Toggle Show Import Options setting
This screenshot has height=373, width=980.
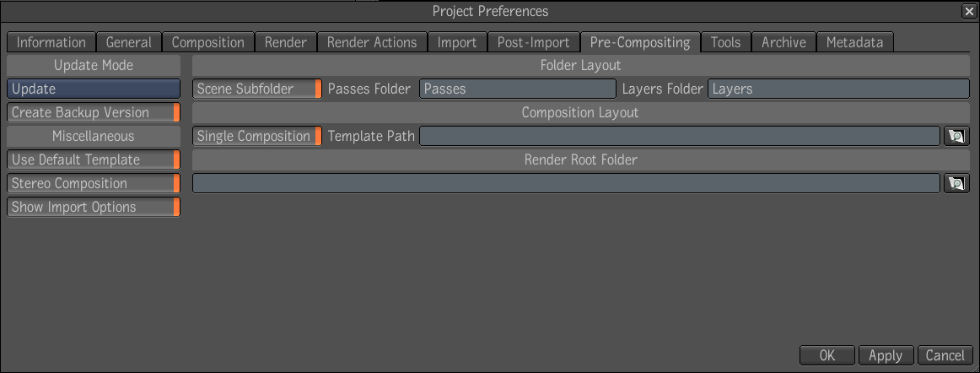coord(94,207)
